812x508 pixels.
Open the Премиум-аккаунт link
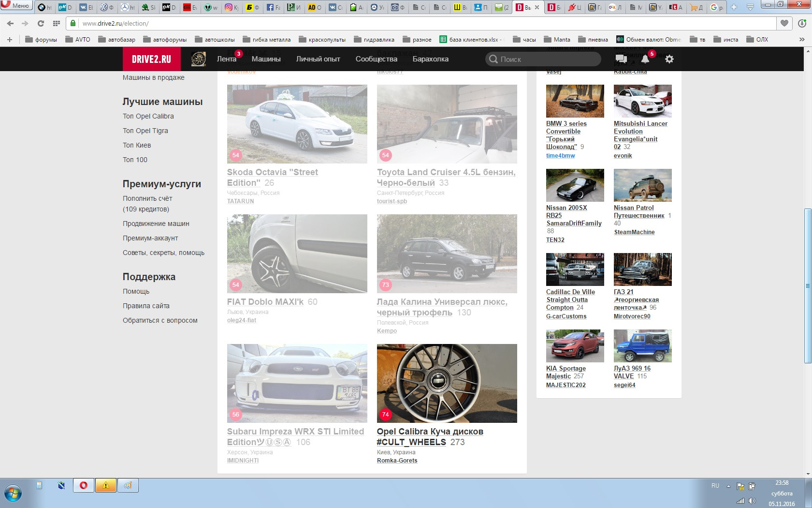point(150,238)
